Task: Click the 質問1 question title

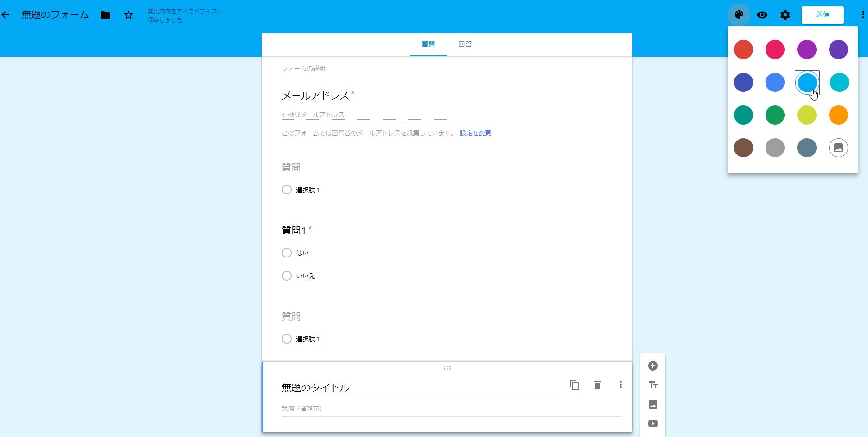Action: coord(294,231)
